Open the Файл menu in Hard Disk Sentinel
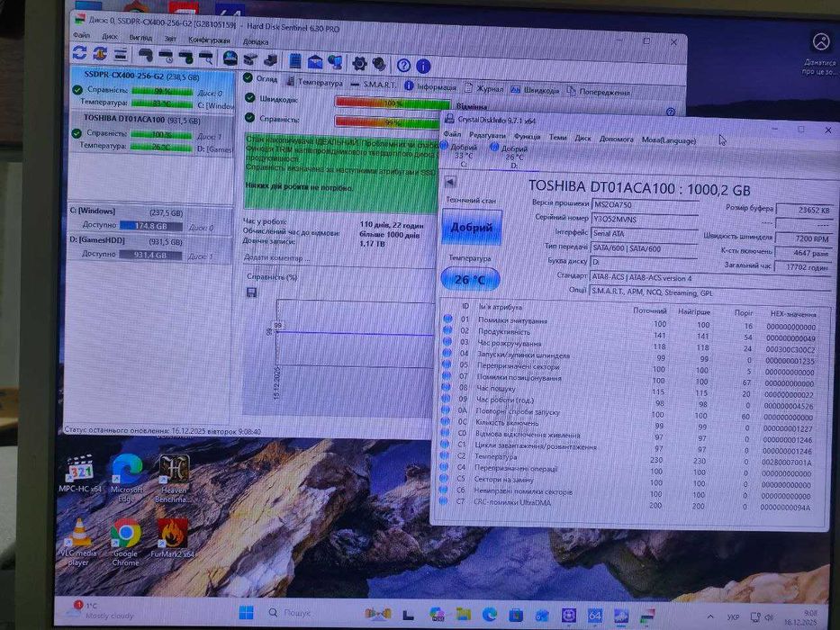Image resolution: width=840 pixels, height=630 pixels. [x=81, y=35]
